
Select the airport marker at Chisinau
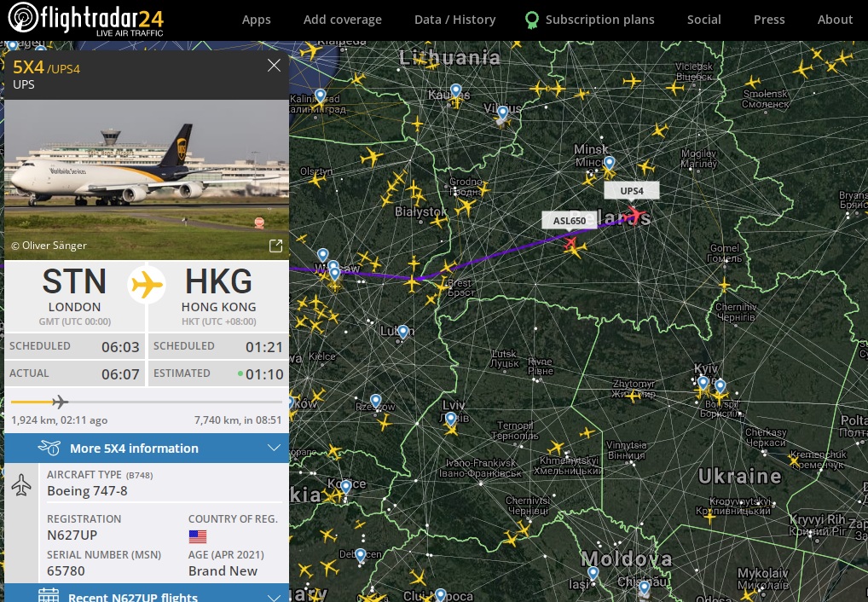[x=644, y=587]
